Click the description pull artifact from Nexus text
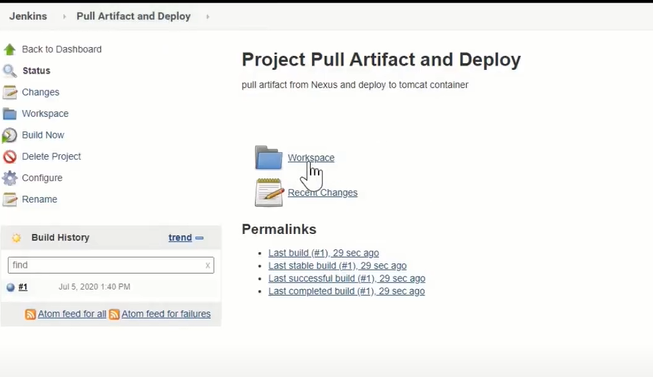This screenshot has width=653, height=377. click(x=355, y=85)
